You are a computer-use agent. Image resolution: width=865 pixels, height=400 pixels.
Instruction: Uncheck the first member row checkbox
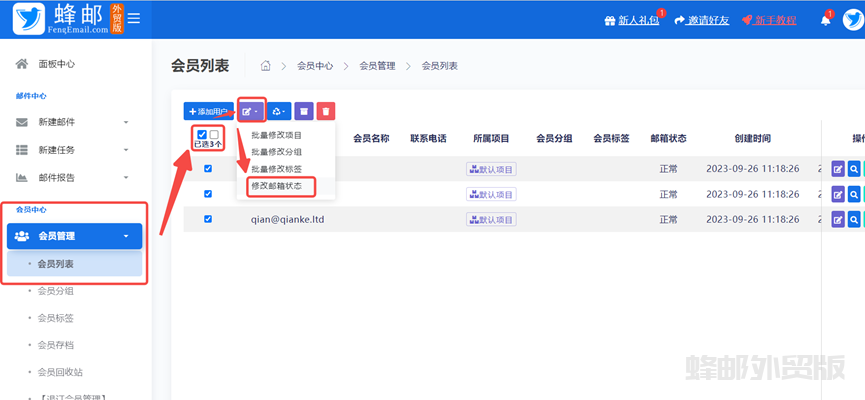point(208,169)
